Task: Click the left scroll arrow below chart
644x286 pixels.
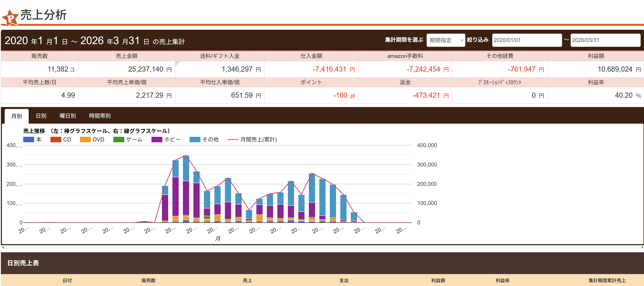Action: (x=3, y=247)
